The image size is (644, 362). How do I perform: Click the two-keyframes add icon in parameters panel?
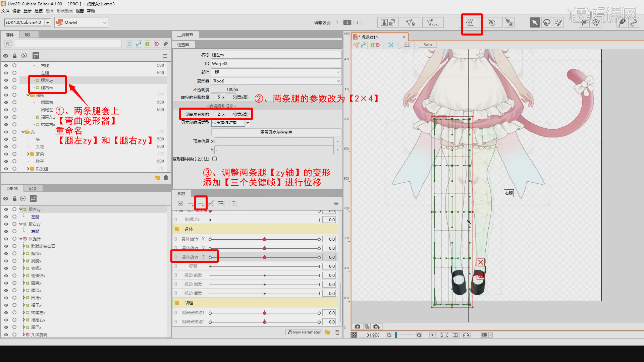pyautogui.click(x=190, y=203)
